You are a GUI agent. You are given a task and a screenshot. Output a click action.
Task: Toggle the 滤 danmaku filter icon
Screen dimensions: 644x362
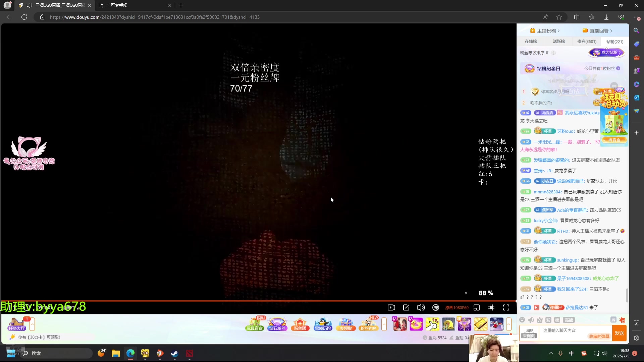613,320
